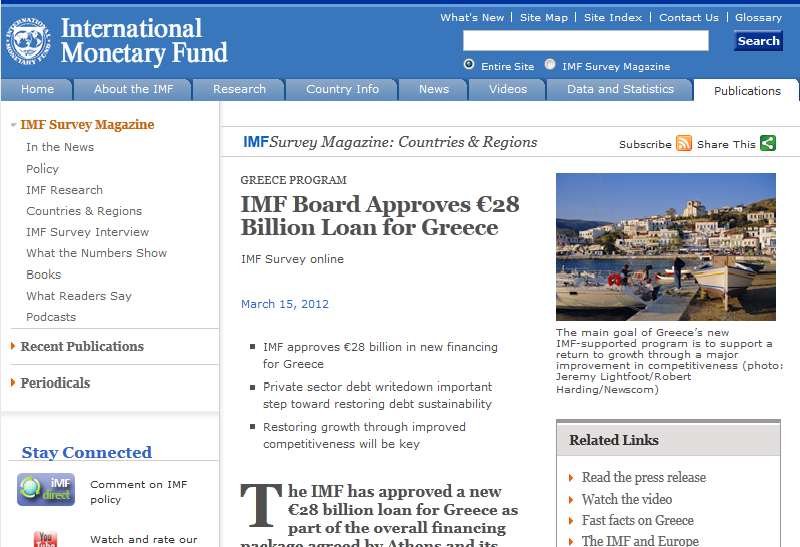Click the IMF seal logo
The height and width of the screenshot is (547, 800).
(x=30, y=41)
